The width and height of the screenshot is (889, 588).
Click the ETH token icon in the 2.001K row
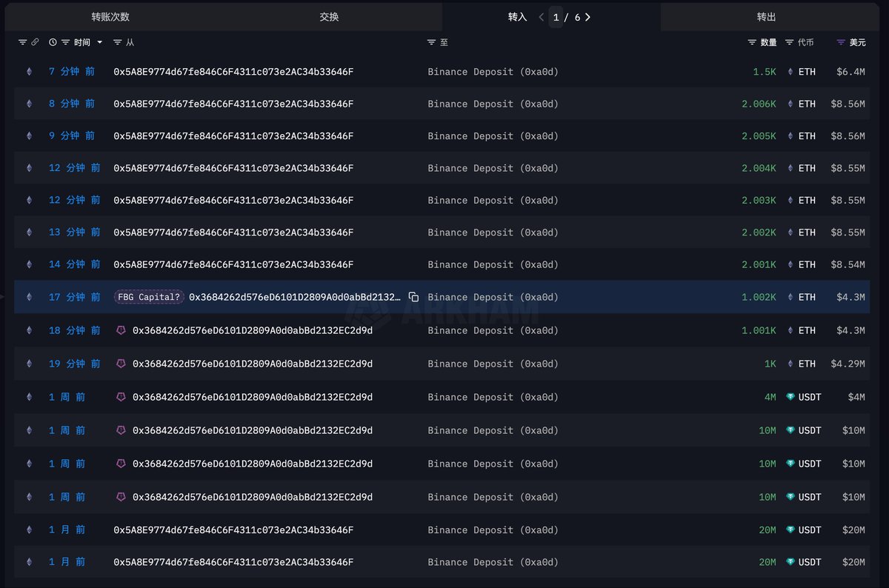click(x=790, y=264)
